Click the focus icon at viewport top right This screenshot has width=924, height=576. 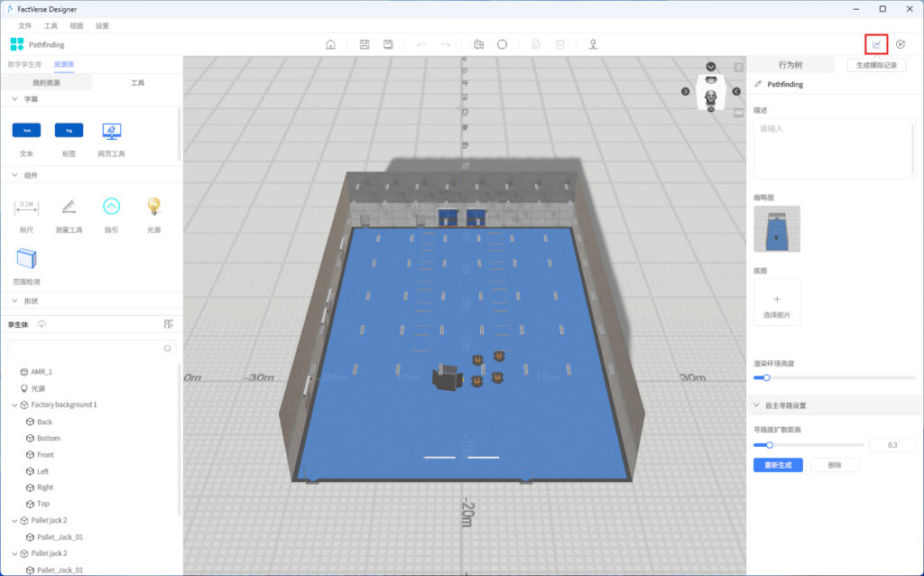(738, 67)
